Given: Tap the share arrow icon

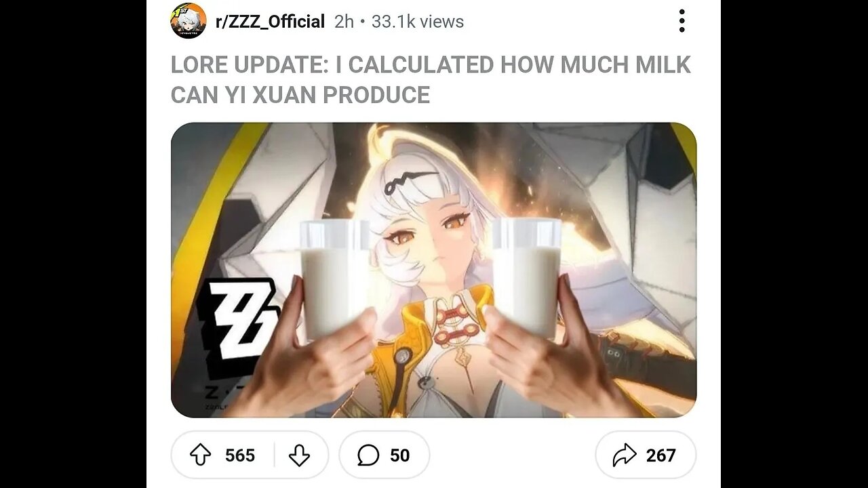Looking at the screenshot, I should [624, 455].
